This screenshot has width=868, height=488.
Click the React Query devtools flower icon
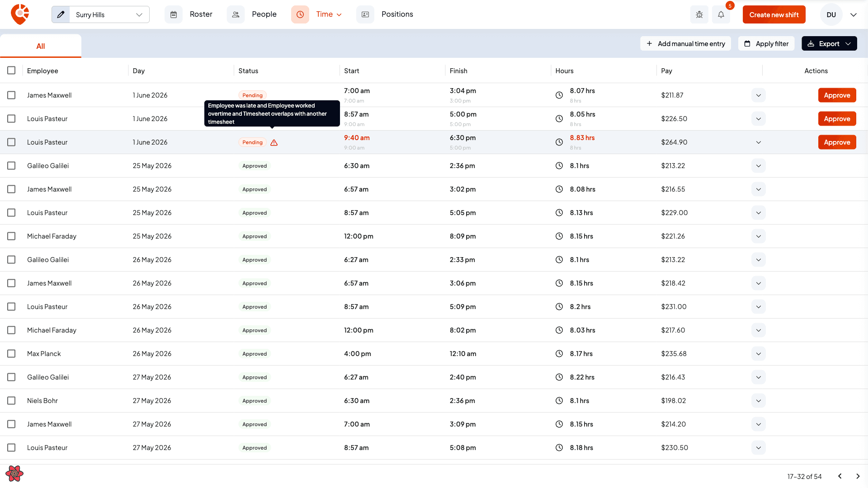point(14,474)
